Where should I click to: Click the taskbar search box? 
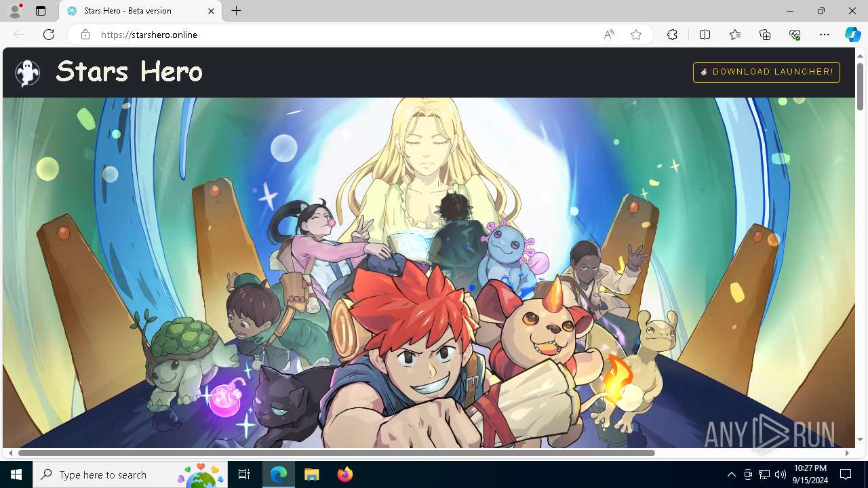131,474
